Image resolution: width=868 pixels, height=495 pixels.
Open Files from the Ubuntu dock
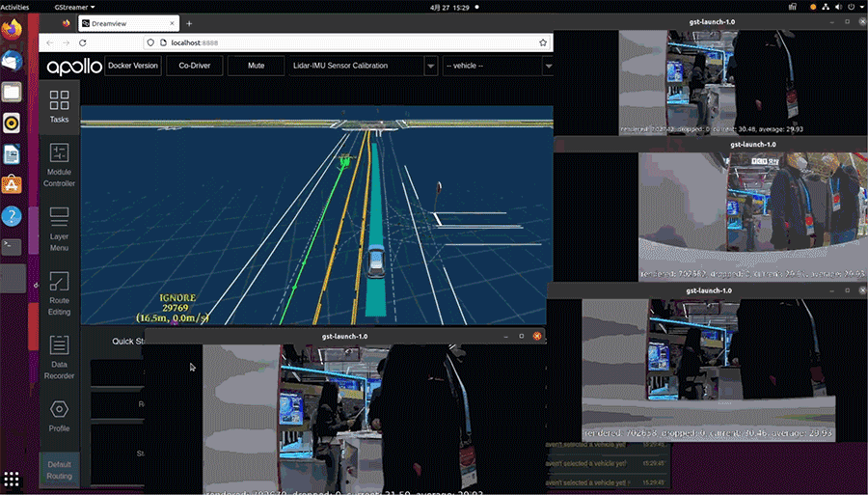[12, 92]
